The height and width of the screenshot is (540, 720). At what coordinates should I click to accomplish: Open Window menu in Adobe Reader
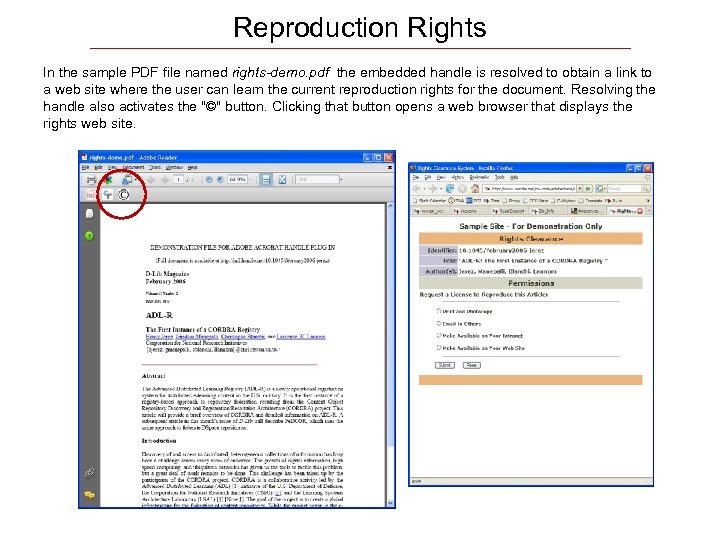(174, 167)
